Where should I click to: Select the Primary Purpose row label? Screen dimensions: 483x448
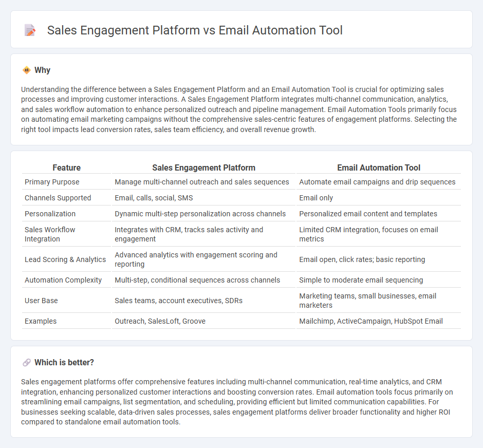tap(52, 182)
